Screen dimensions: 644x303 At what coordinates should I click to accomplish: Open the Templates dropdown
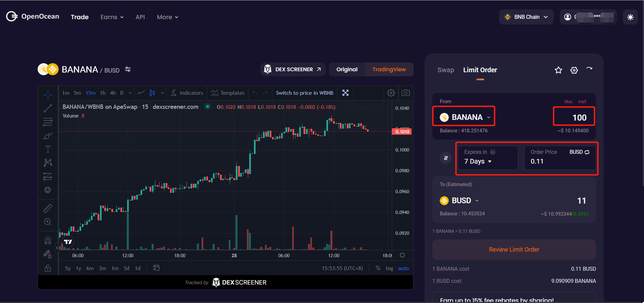(x=228, y=93)
